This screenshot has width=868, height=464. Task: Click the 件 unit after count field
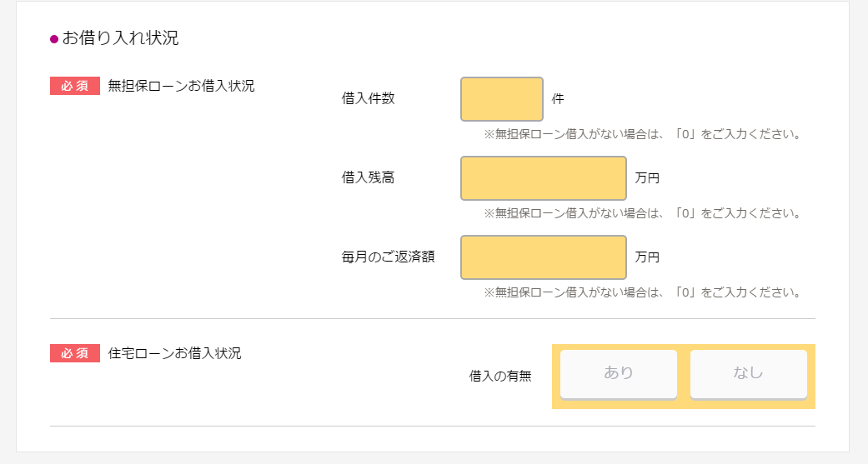pos(558,99)
